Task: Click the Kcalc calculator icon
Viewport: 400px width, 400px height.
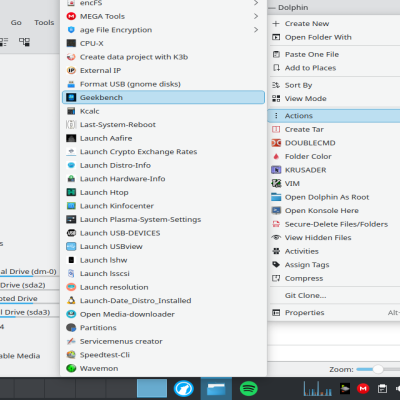Action: [71, 111]
